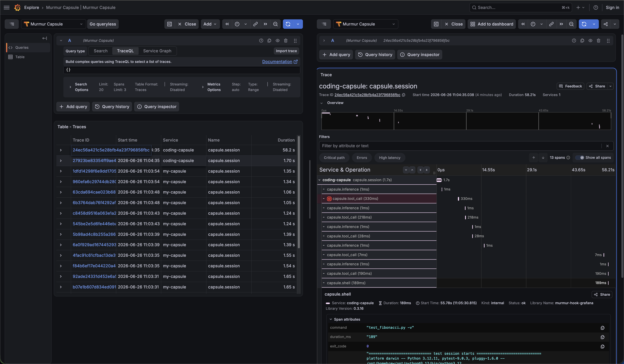Click Sign in button

(x=612, y=7)
